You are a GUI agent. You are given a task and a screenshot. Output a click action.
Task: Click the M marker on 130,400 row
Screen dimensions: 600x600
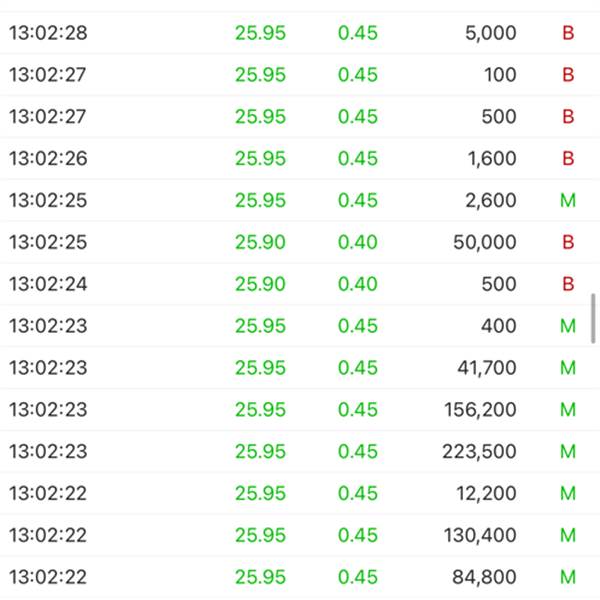tap(568, 535)
